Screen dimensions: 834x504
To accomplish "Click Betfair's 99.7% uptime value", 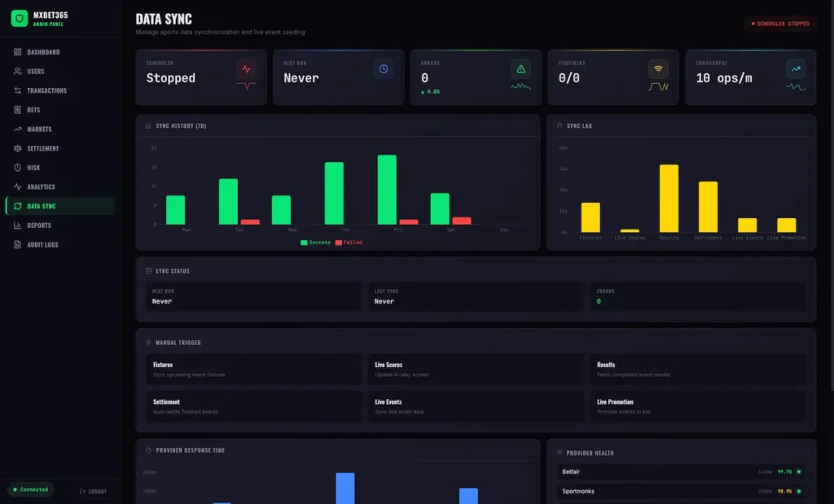I will [x=784, y=471].
